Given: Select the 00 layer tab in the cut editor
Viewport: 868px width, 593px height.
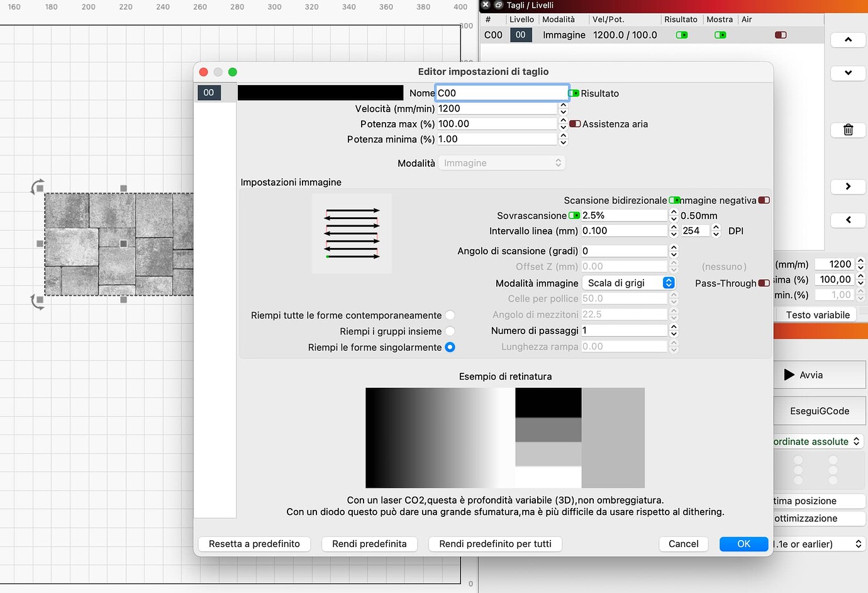Looking at the screenshot, I should tap(209, 93).
